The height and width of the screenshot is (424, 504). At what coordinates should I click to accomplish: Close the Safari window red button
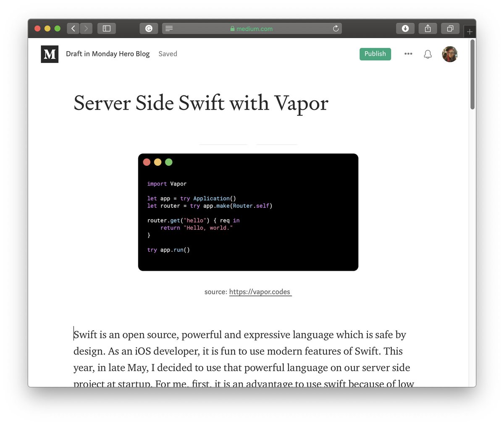pos(37,29)
